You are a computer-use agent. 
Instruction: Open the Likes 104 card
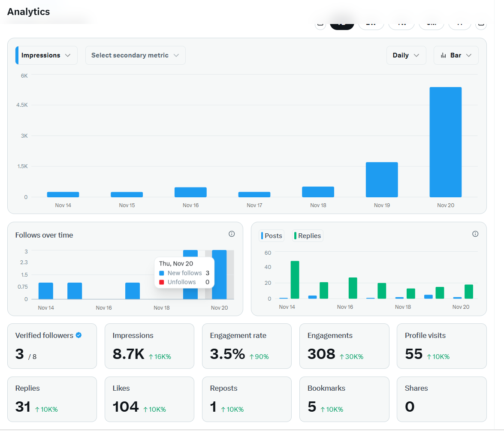tap(149, 399)
